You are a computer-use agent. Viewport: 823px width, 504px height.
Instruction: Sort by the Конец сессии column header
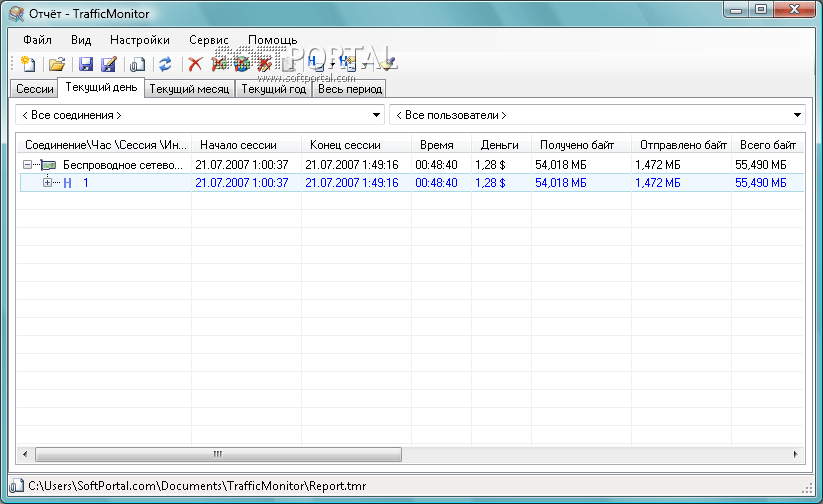[x=356, y=145]
